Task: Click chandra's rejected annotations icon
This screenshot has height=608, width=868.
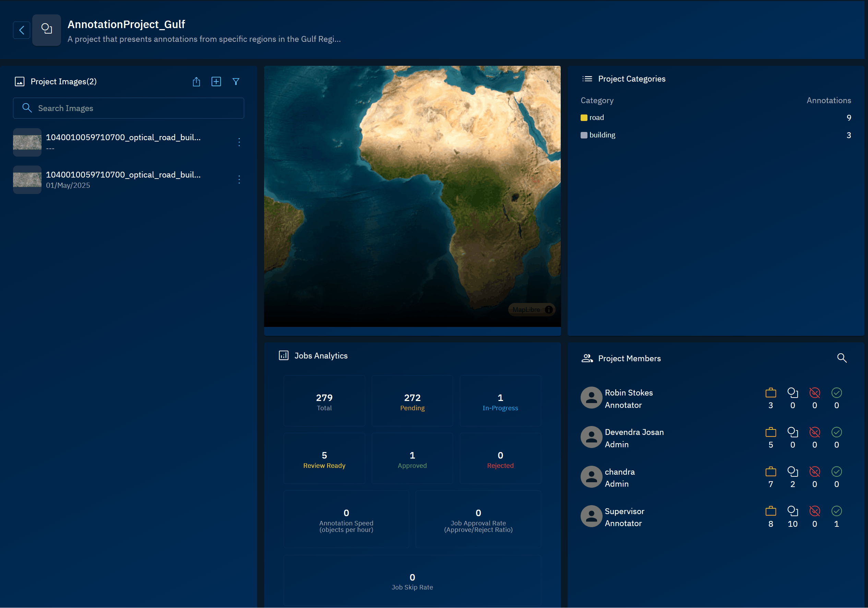Action: click(x=814, y=471)
